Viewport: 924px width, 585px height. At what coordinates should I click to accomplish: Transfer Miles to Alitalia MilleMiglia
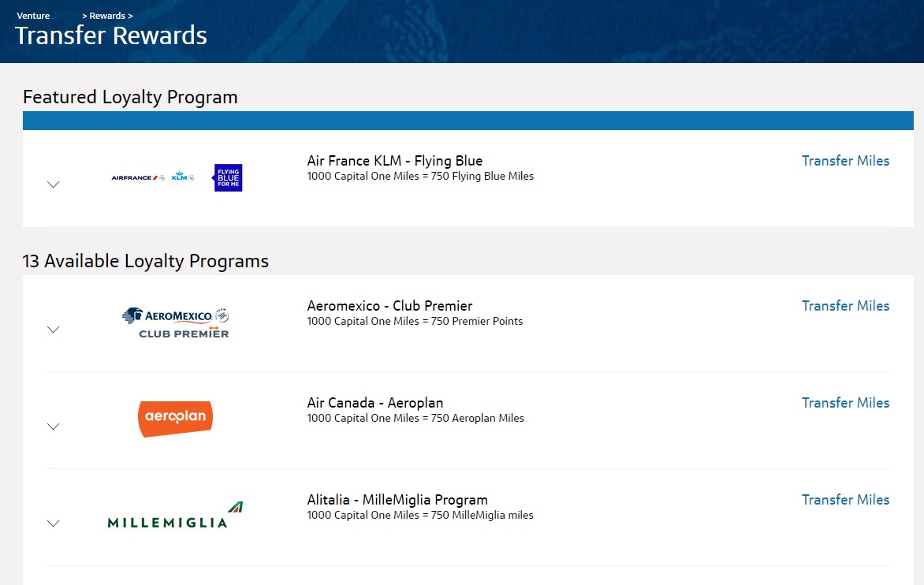[x=845, y=500]
